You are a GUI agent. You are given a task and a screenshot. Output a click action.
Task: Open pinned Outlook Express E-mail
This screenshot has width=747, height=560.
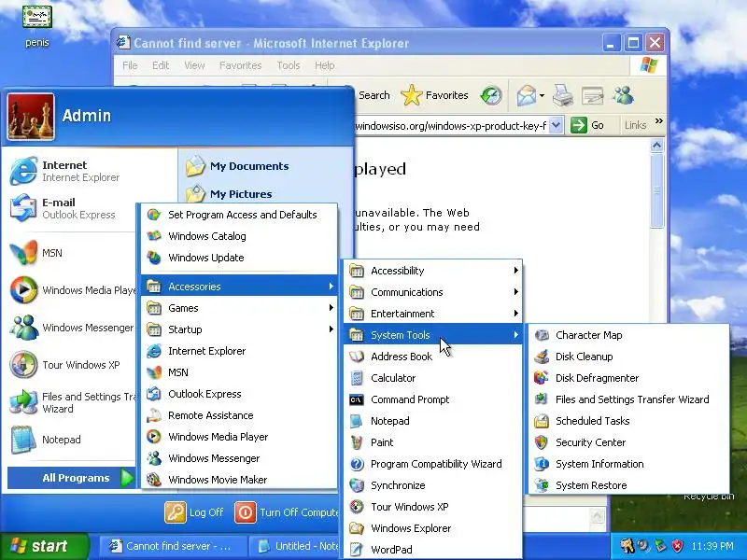point(72,208)
